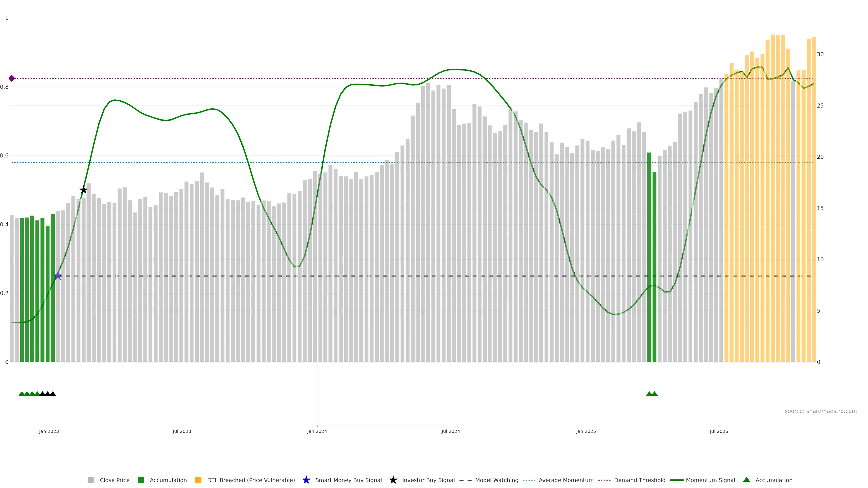The image size is (868, 488).
Task: Click the black Investor Buy Signal star on chart
Action: tap(83, 190)
